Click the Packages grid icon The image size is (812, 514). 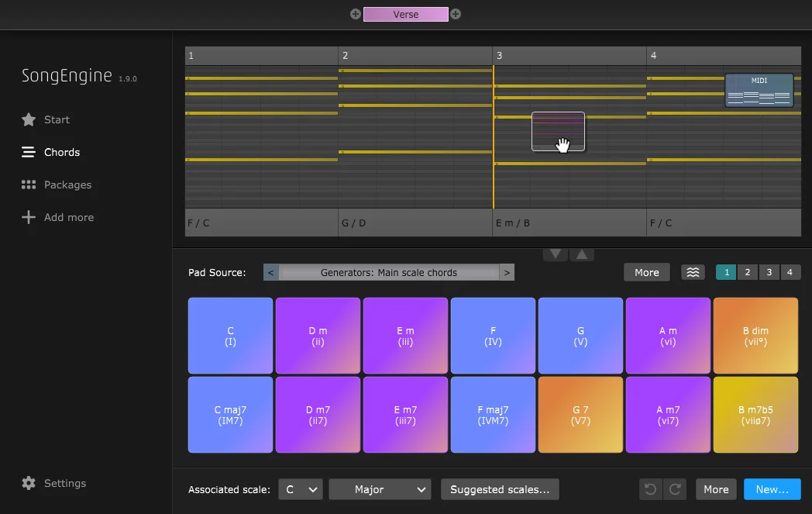coord(29,185)
